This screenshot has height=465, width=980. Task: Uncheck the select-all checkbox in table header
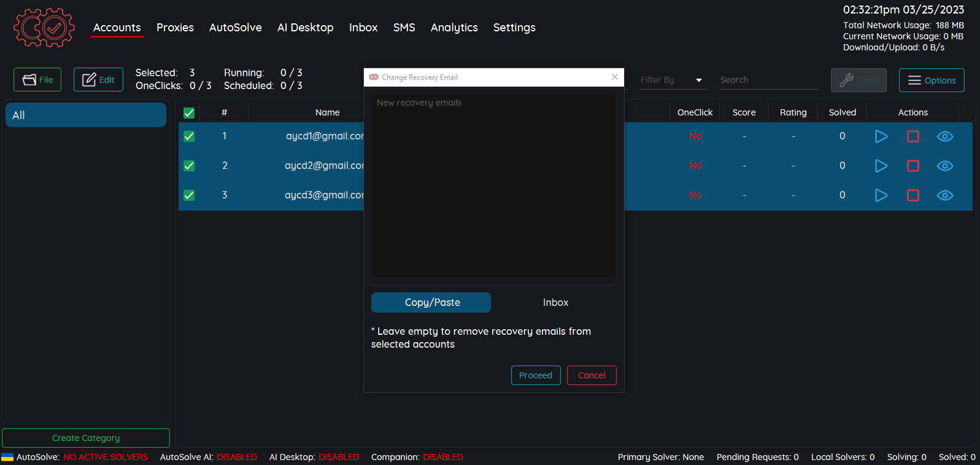tap(189, 113)
